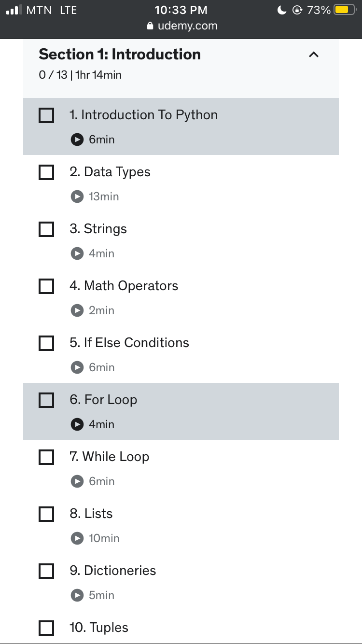Click play icon under Strings lecture
362x644 pixels.
[x=77, y=253]
